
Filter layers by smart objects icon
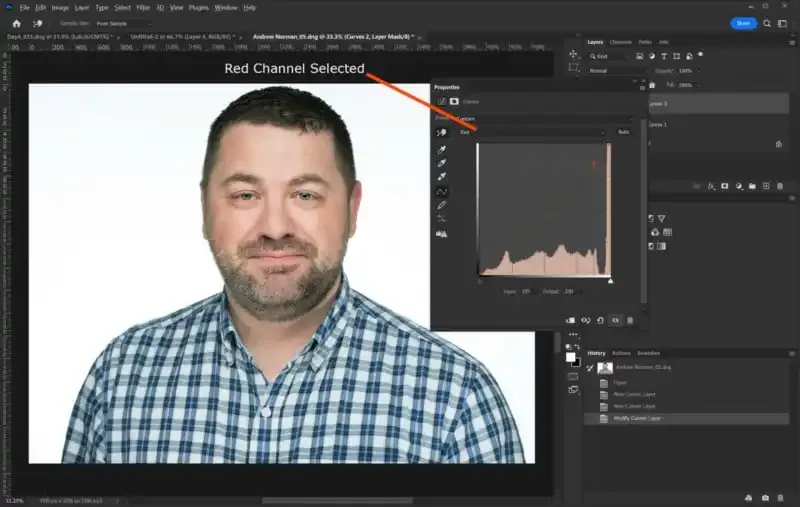click(x=689, y=56)
